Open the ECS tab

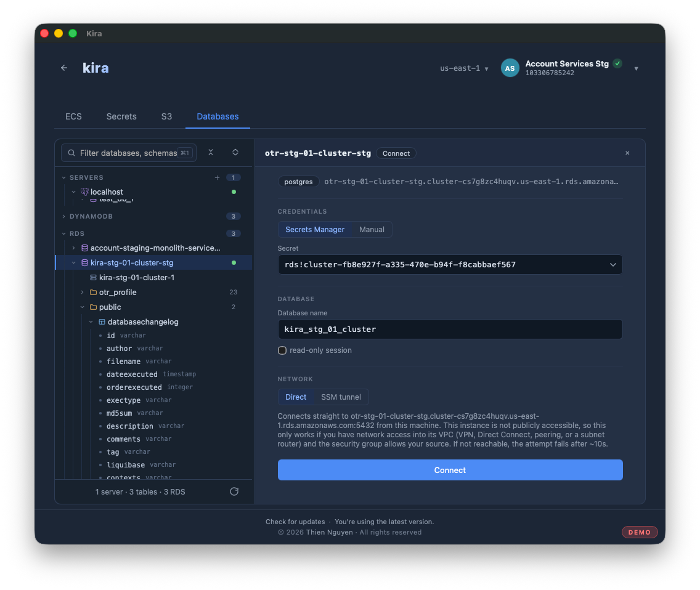coord(74,116)
